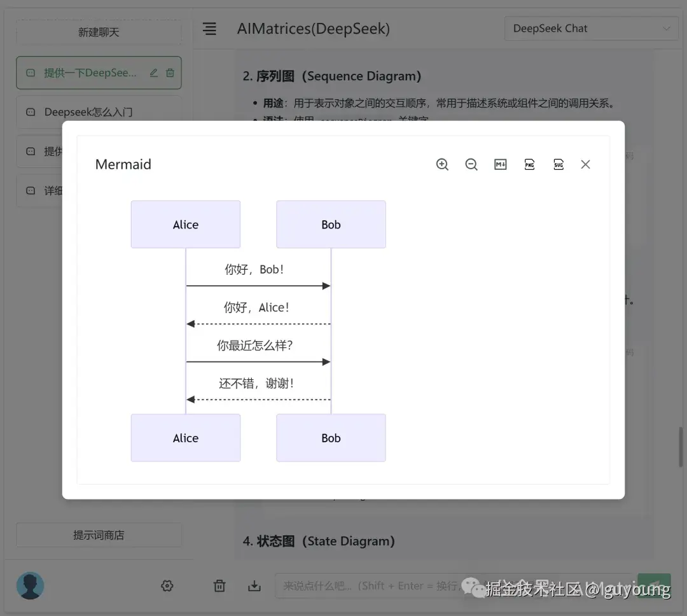
Task: Close the Mermaid preview dialog
Action: coord(585,164)
